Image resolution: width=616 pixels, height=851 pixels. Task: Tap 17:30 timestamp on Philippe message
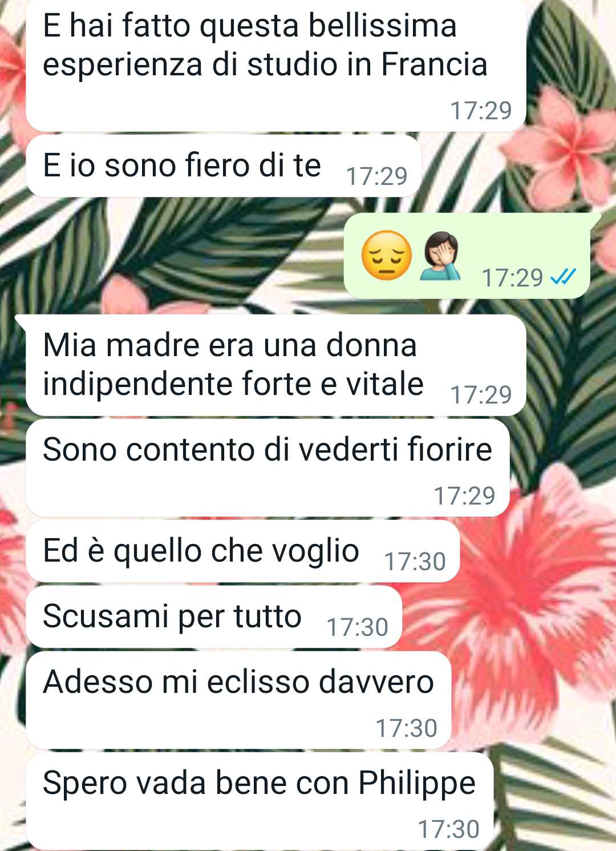(x=448, y=829)
